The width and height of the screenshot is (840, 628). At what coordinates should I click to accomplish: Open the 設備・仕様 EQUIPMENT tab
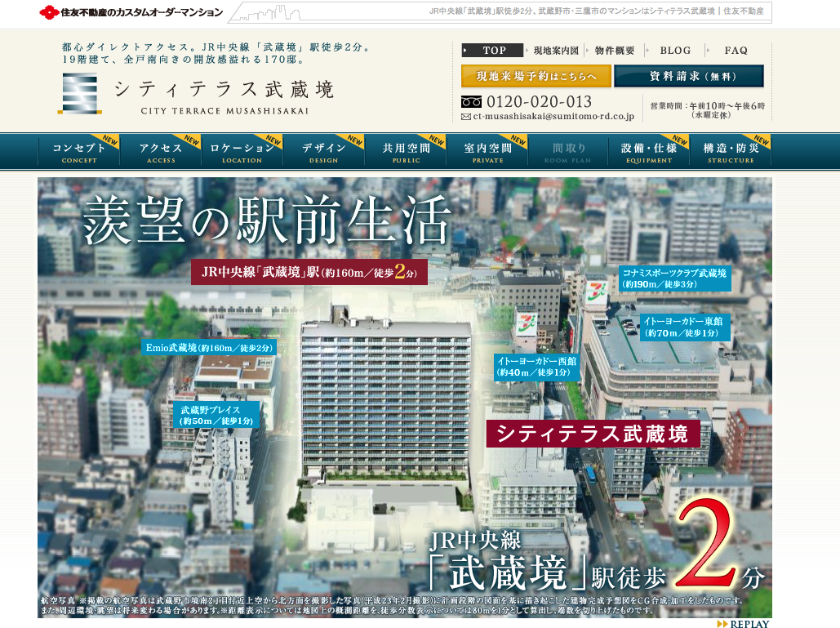pos(648,152)
